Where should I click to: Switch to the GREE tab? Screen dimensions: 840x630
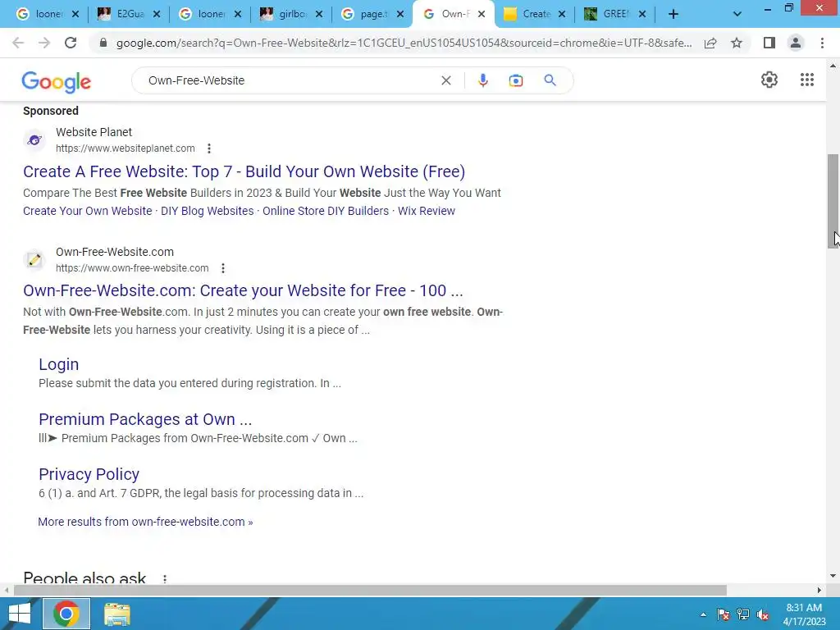[x=614, y=14]
